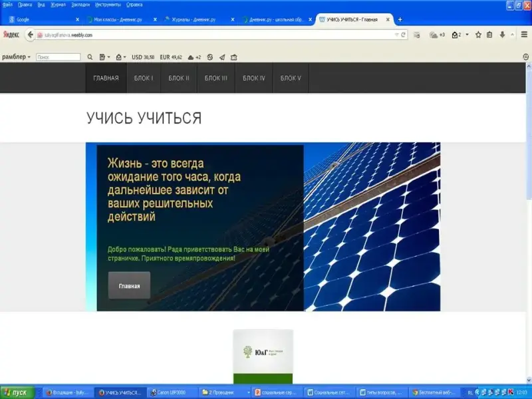
Task: Select БЛОК III in site navigation
Action: tap(216, 78)
